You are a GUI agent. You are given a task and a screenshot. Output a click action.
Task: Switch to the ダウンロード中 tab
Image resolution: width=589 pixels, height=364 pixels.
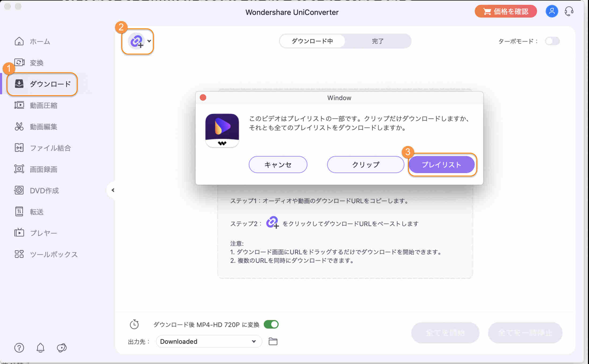tap(312, 41)
